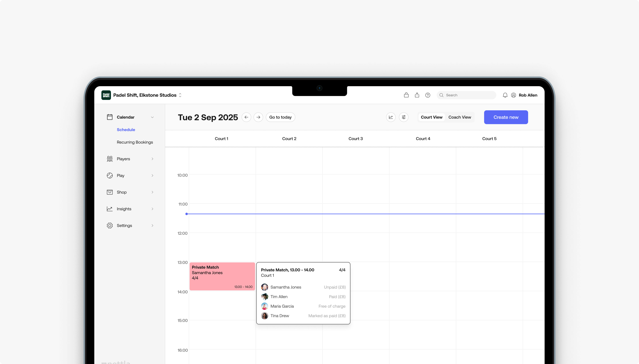Switch to Coach View
This screenshot has width=639, height=364.
[x=459, y=117]
